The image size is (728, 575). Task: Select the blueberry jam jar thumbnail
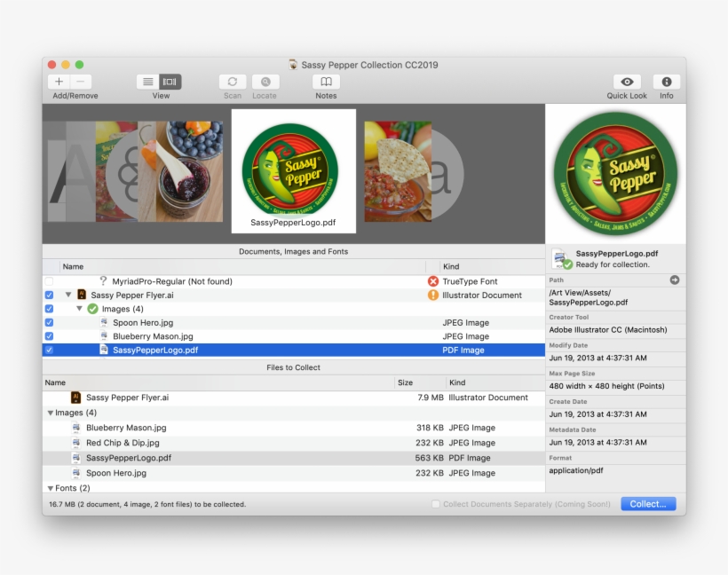click(189, 172)
